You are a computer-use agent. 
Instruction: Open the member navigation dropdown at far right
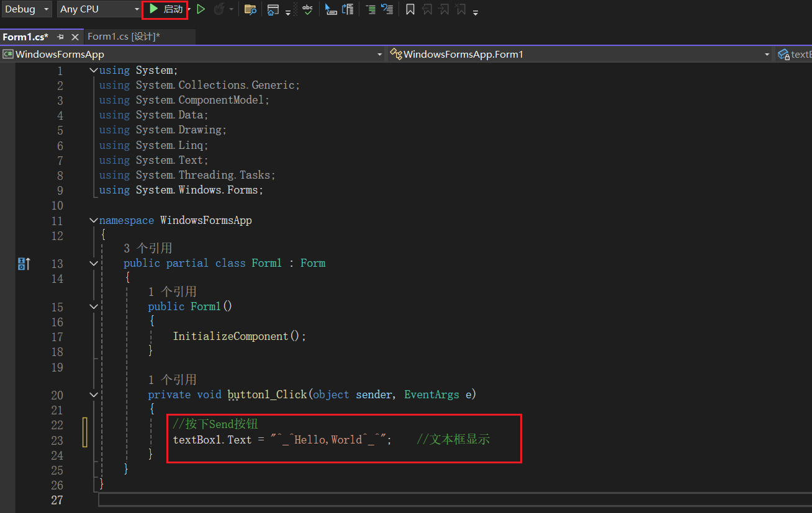coord(793,55)
